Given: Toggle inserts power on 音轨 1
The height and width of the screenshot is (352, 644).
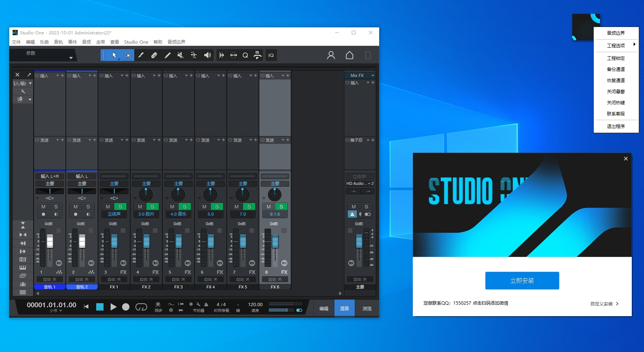Looking at the screenshot, I should coord(37,75).
